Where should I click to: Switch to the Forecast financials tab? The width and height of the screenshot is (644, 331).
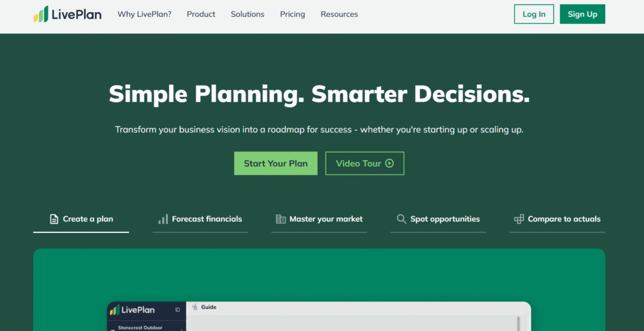(200, 219)
